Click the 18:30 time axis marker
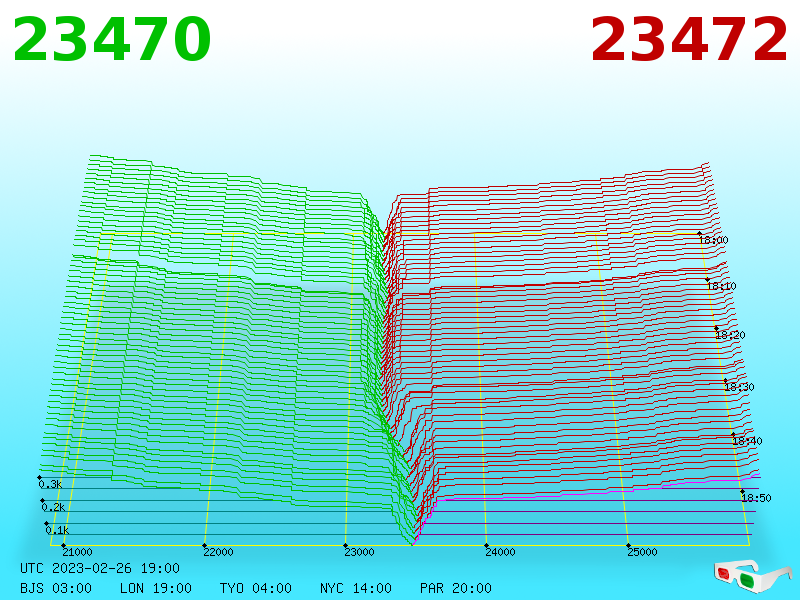This screenshot has height=600, width=800. (x=739, y=387)
